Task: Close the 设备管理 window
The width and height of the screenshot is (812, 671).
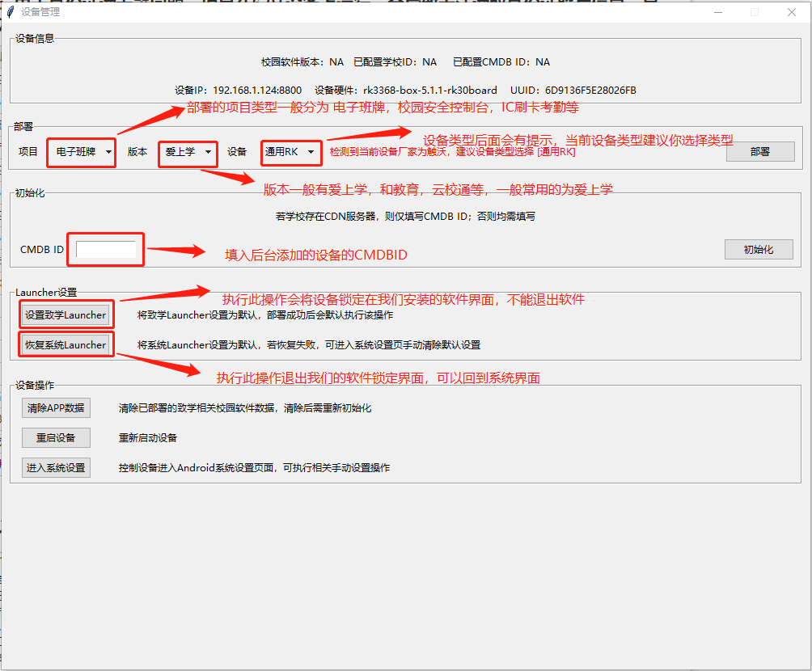Action: point(792,12)
